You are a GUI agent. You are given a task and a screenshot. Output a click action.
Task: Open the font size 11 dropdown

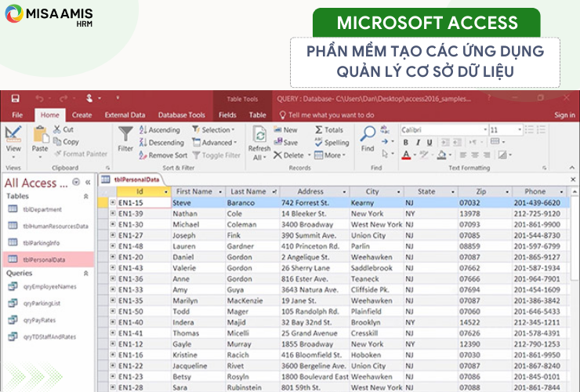click(520, 130)
